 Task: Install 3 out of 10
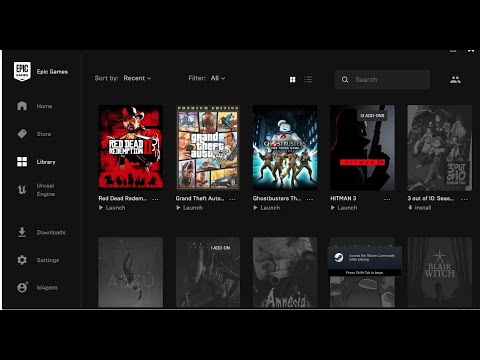coord(419,208)
